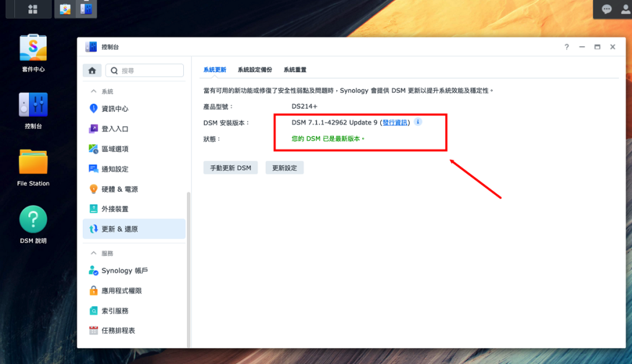The height and width of the screenshot is (364, 632).
Task: Switch to the 系統重置 tab
Action: (295, 70)
